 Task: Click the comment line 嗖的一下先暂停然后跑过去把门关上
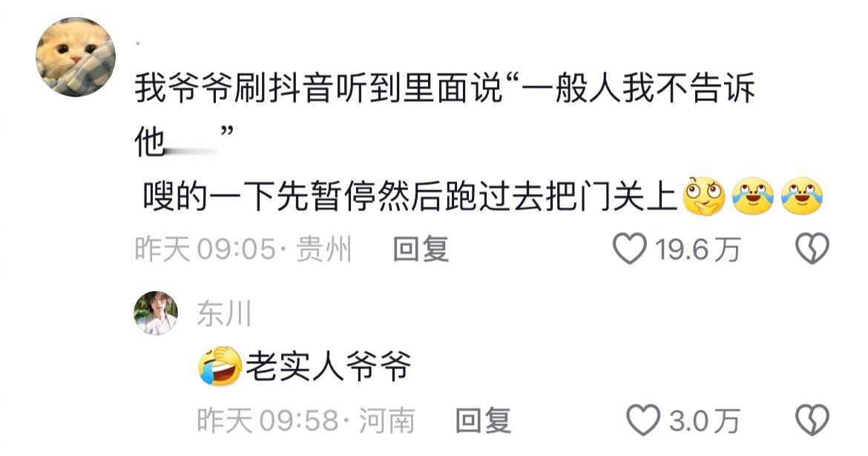(410, 196)
